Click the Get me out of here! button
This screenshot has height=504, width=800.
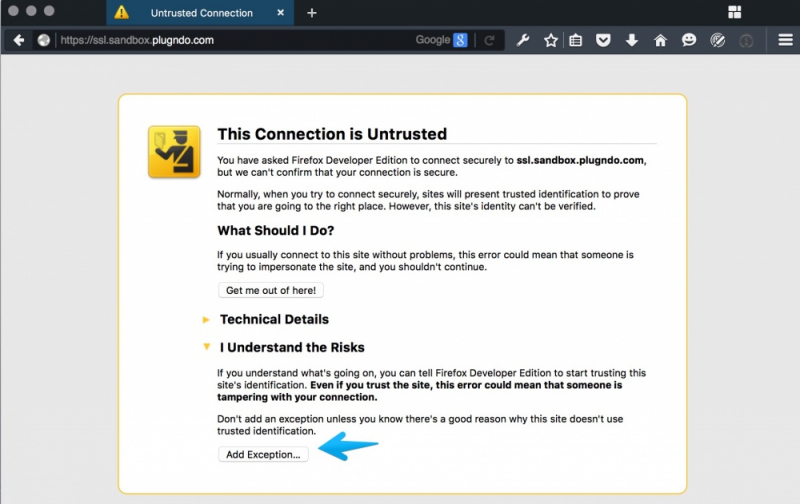(x=271, y=290)
